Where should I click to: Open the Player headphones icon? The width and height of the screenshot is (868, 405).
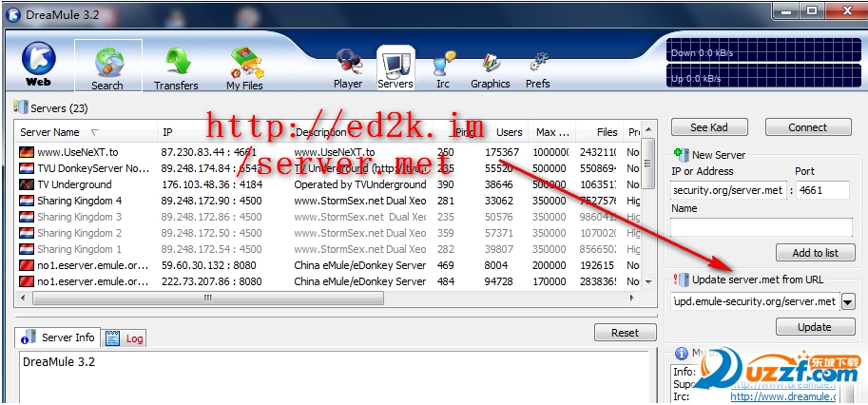coord(348,62)
